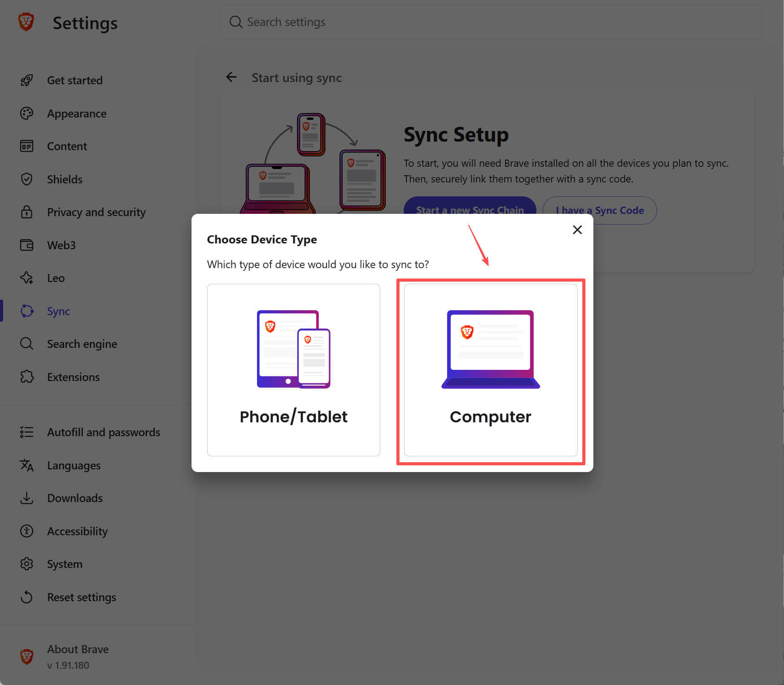This screenshot has width=784, height=685.
Task: Click the rocket icon for Get started
Action: pyautogui.click(x=27, y=80)
